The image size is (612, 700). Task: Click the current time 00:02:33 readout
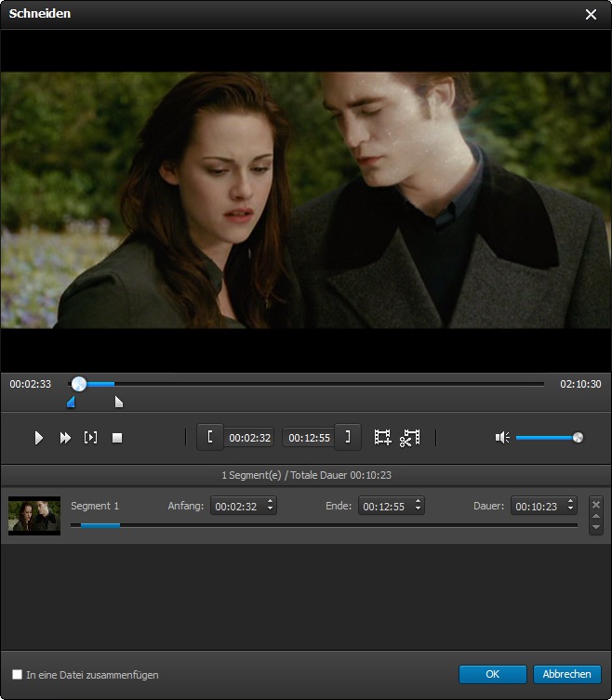coord(31,384)
